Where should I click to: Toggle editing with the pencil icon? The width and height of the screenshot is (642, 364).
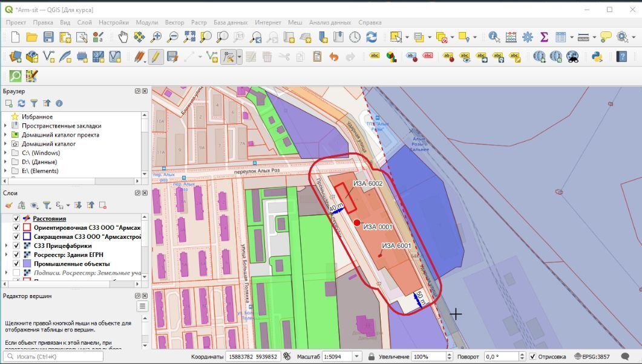(156, 57)
